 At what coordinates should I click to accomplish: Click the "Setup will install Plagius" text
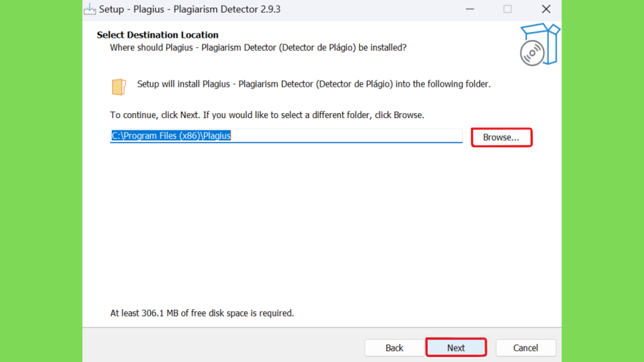[314, 84]
